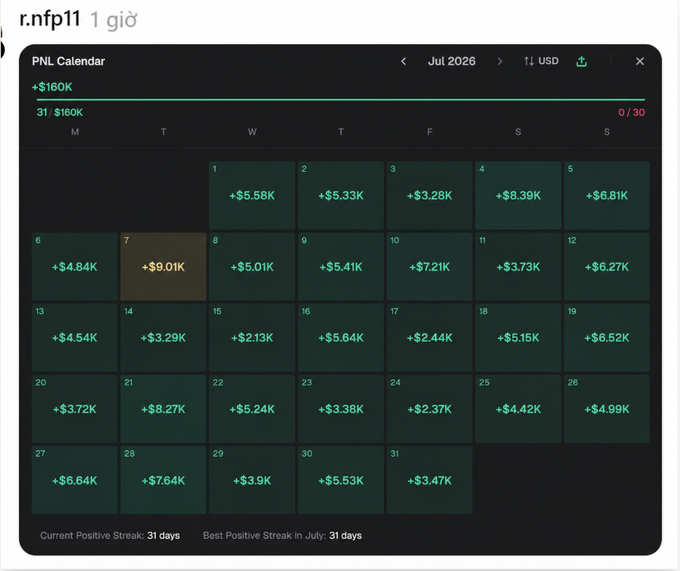The image size is (680, 571).
Task: Select July 13 cell showing +$4.54K
Action: point(75,337)
